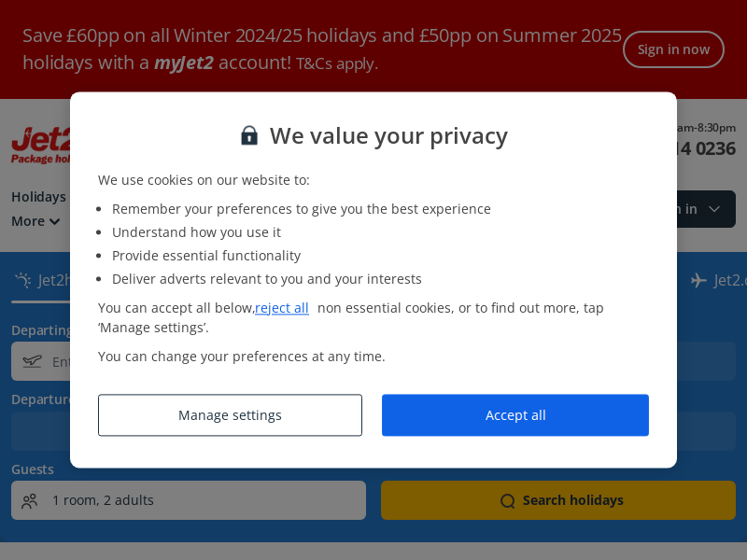Expand the sign in dropdown chevron
This screenshot has height=560, width=747.
coord(713,209)
